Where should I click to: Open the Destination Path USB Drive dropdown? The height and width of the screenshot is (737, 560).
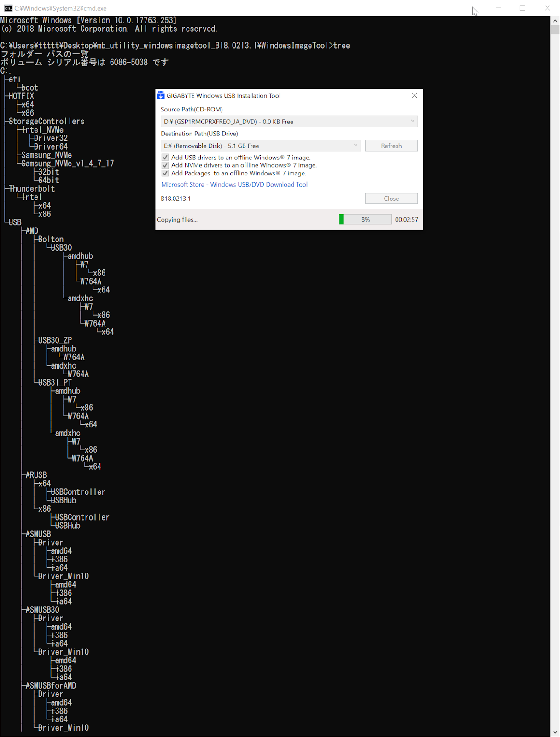pos(260,146)
